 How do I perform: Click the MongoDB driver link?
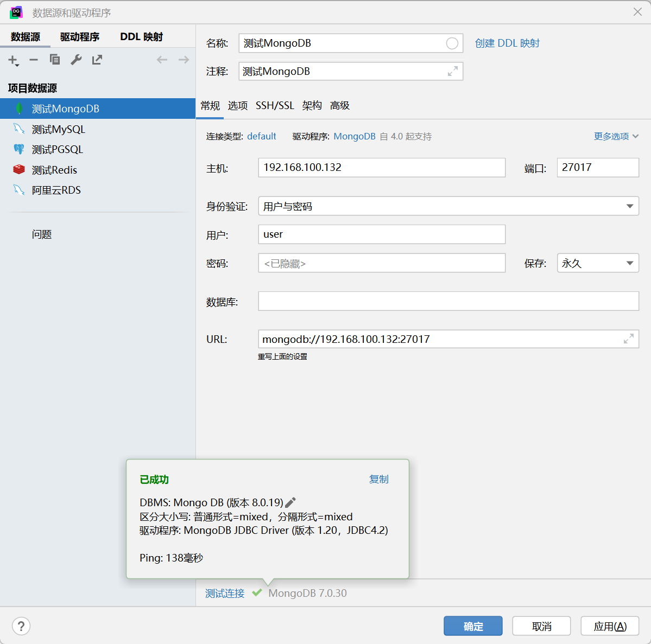coord(355,136)
